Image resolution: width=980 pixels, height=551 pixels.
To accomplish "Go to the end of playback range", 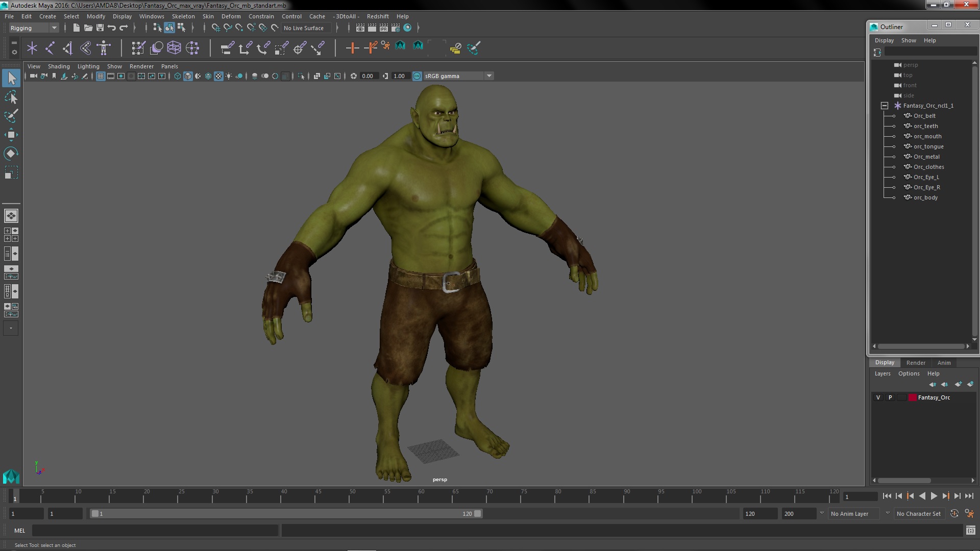I will (x=969, y=496).
